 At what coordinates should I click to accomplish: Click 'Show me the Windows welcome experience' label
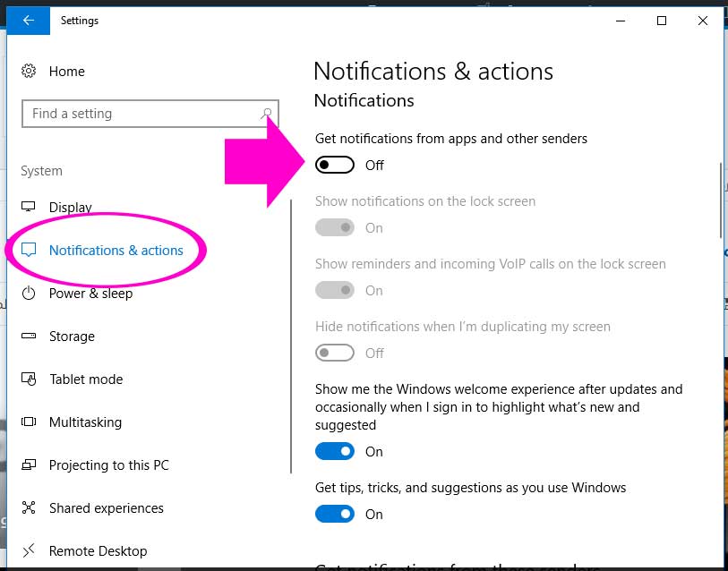499,406
